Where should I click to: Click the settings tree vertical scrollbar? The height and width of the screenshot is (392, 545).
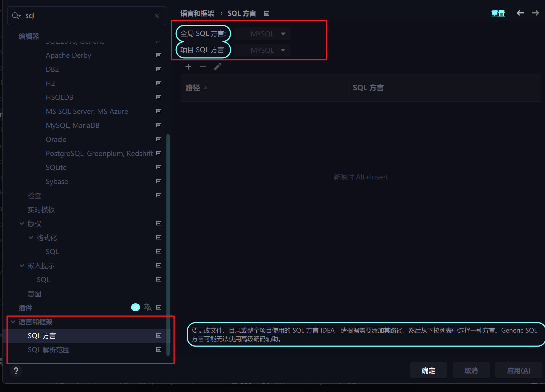click(x=168, y=245)
